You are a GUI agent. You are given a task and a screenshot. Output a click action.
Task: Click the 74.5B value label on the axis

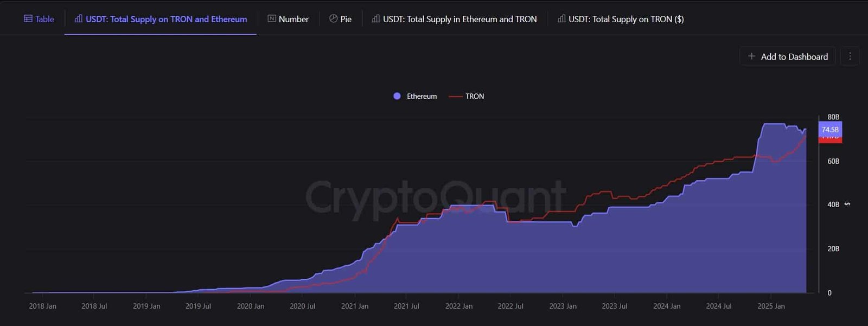point(830,130)
